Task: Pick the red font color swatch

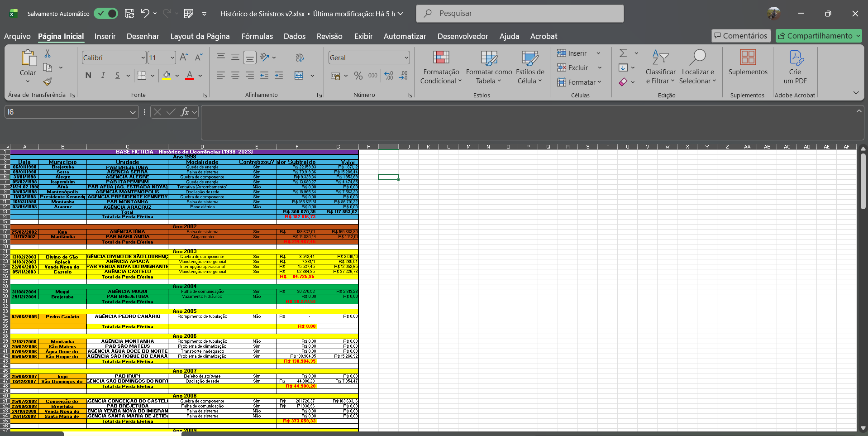Action: coord(189,79)
